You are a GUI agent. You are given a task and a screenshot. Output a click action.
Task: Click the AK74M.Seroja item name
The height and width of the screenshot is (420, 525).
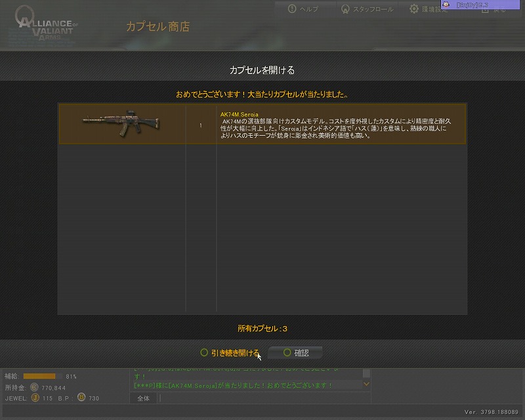tap(239, 115)
